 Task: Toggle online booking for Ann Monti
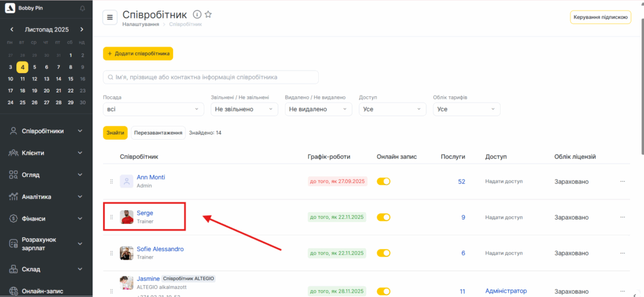[384, 181]
